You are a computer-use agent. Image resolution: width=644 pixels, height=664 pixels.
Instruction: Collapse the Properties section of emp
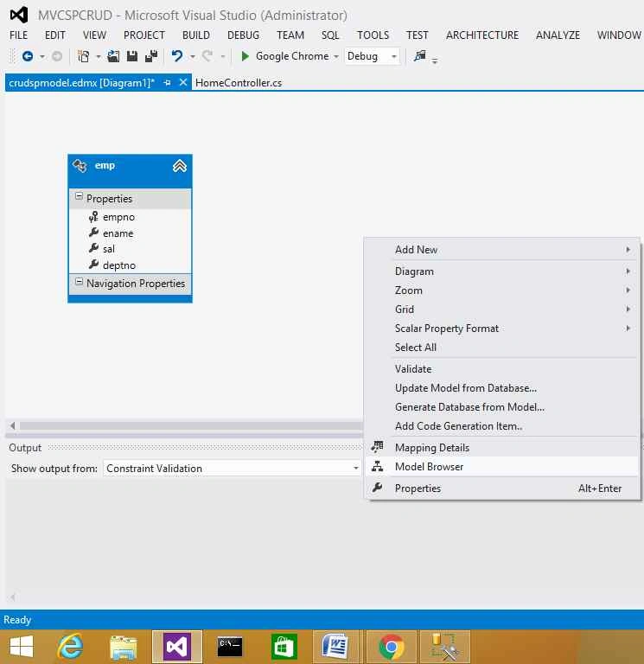click(x=79, y=196)
